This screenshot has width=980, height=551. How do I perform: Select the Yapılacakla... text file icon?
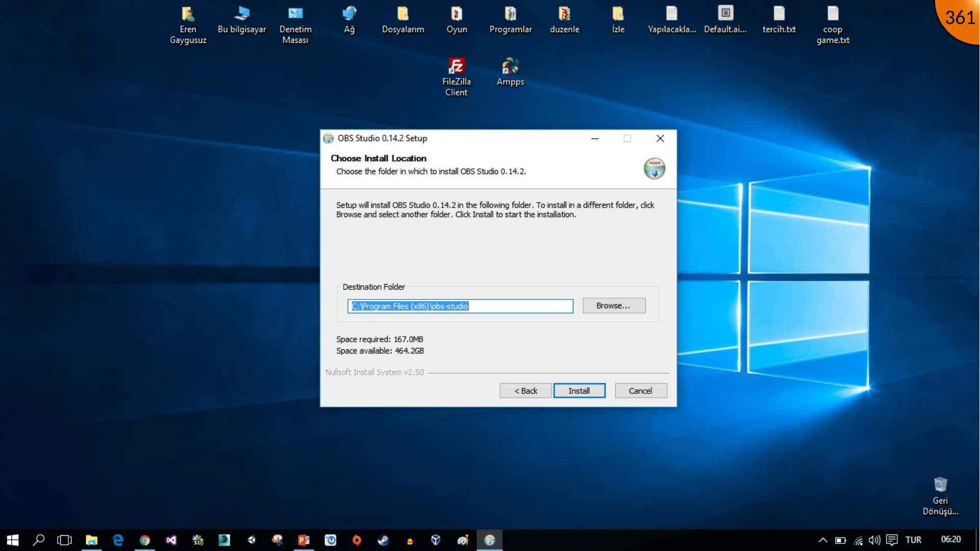[672, 20]
